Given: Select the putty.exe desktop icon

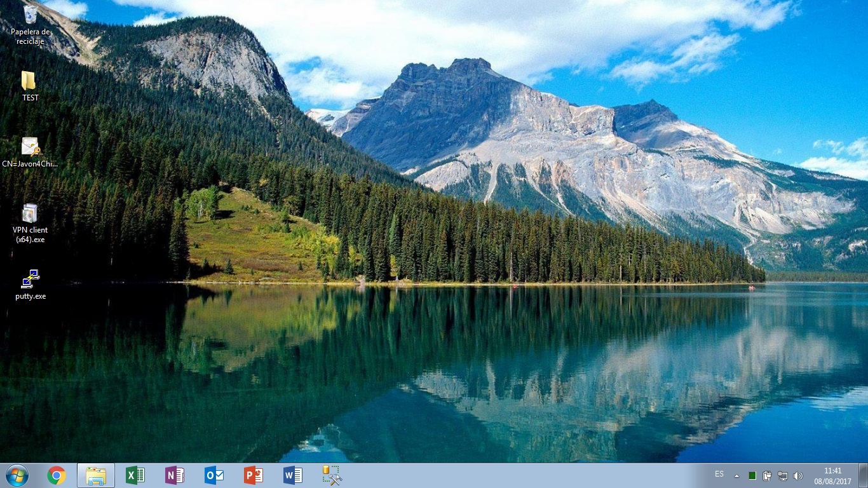Looking at the screenshot, I should coord(30,280).
